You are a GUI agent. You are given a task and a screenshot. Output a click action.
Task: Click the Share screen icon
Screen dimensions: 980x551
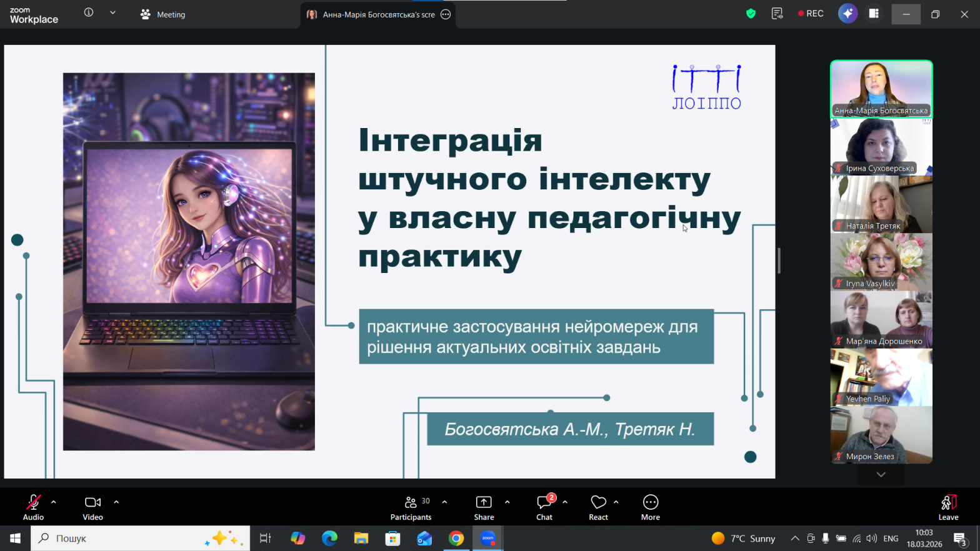(484, 507)
